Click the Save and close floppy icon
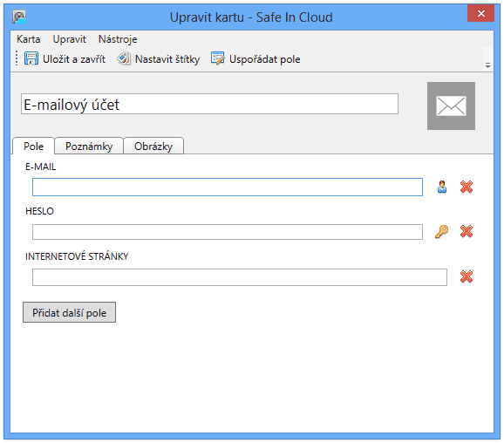Screen dimensions: 504x443 click(x=31, y=58)
